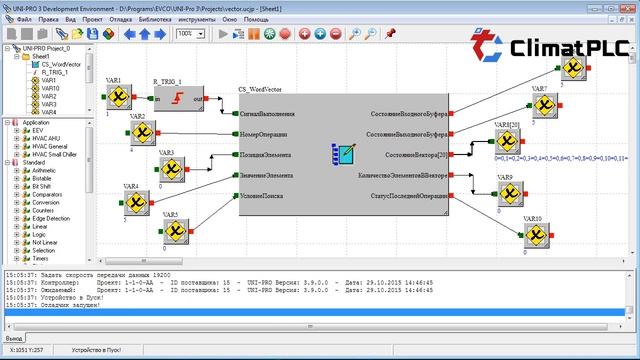Stop debugging with the red circle icon
The width and height of the screenshot is (640, 360).
(285, 34)
